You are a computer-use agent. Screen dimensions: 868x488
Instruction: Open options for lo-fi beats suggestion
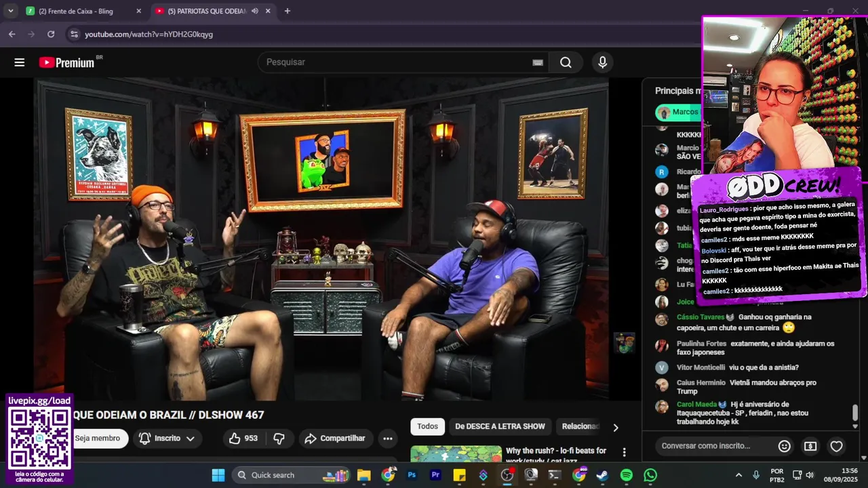pos(625,452)
